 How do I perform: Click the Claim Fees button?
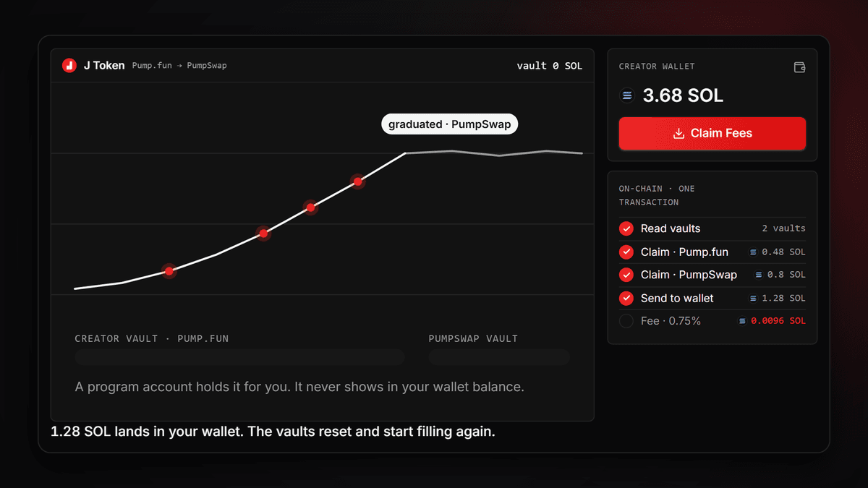712,134
